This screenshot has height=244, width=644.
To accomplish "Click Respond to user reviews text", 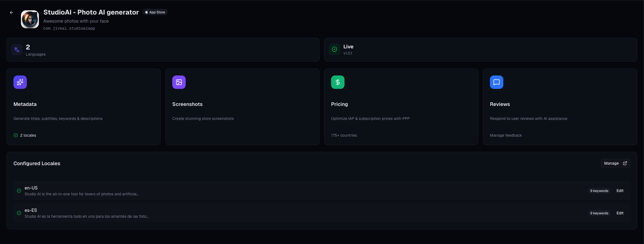I will [529, 119].
